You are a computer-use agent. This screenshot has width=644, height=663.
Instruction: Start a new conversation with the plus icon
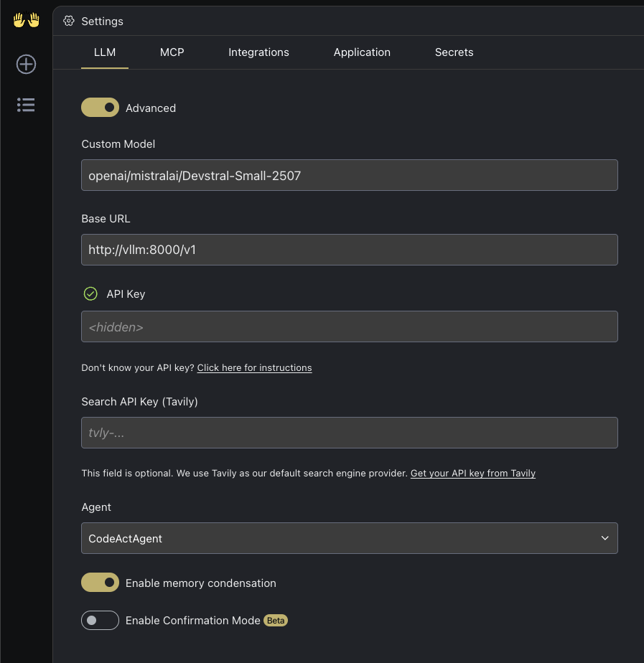pyautogui.click(x=26, y=64)
